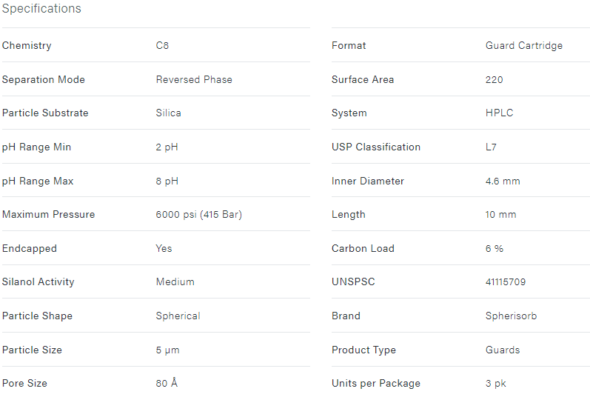Click the Surface Area 220 value
This screenshot has width=590, height=400.
(494, 79)
